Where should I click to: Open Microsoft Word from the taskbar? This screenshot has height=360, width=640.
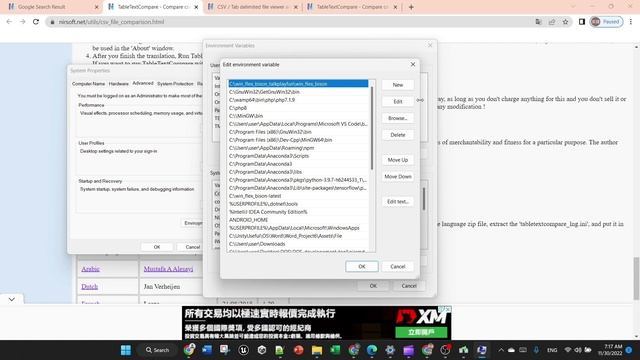click(207, 350)
